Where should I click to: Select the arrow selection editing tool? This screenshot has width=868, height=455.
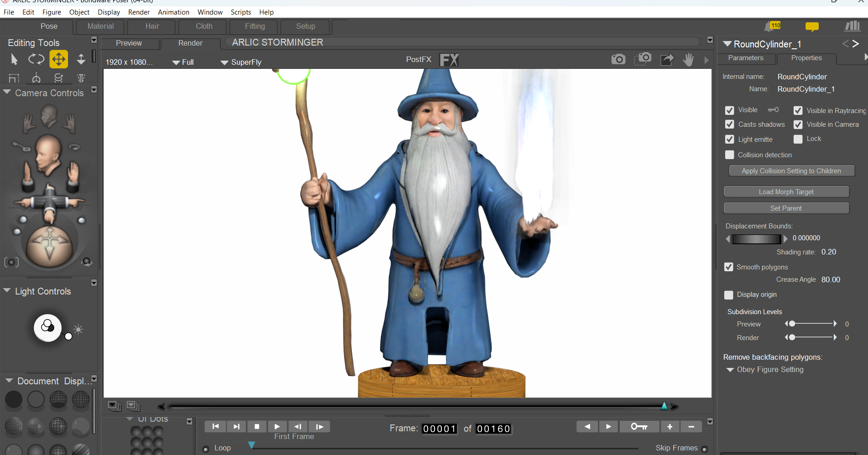point(14,59)
